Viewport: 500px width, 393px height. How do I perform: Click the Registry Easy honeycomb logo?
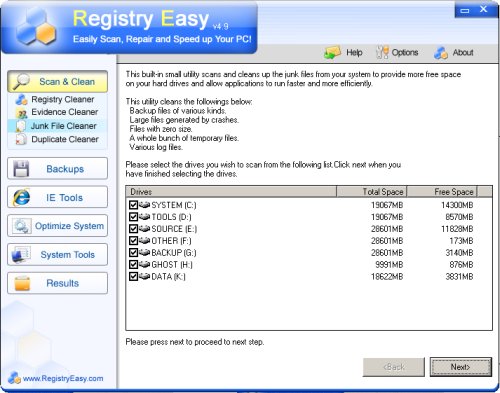[36, 27]
